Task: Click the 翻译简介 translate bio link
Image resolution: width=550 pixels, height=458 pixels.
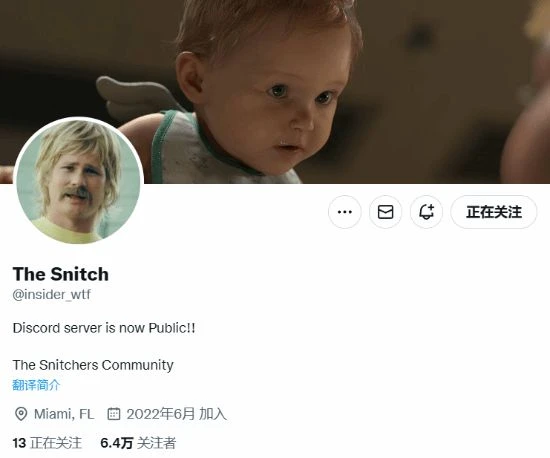Action: coord(36,385)
